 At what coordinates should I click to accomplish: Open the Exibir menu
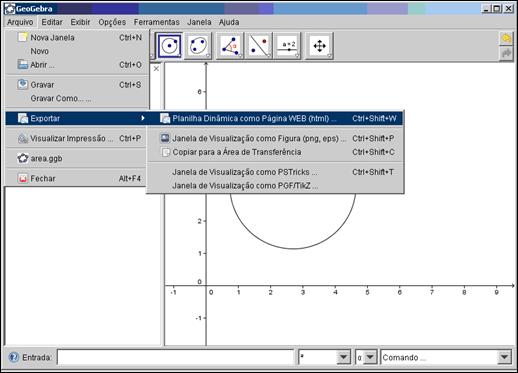click(80, 22)
